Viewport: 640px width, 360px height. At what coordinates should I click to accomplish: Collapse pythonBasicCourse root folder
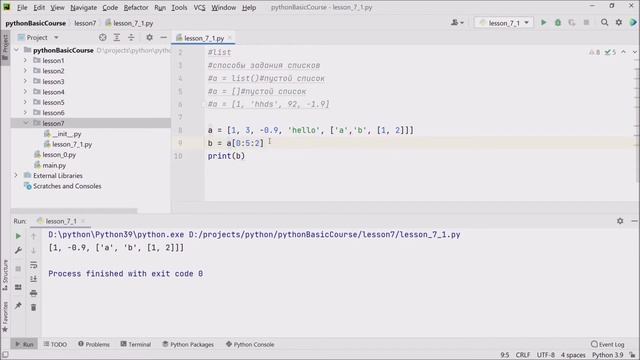coord(16,50)
